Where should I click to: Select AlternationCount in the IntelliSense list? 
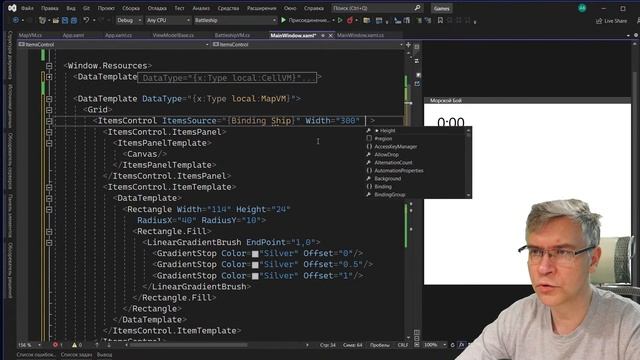[416, 162]
